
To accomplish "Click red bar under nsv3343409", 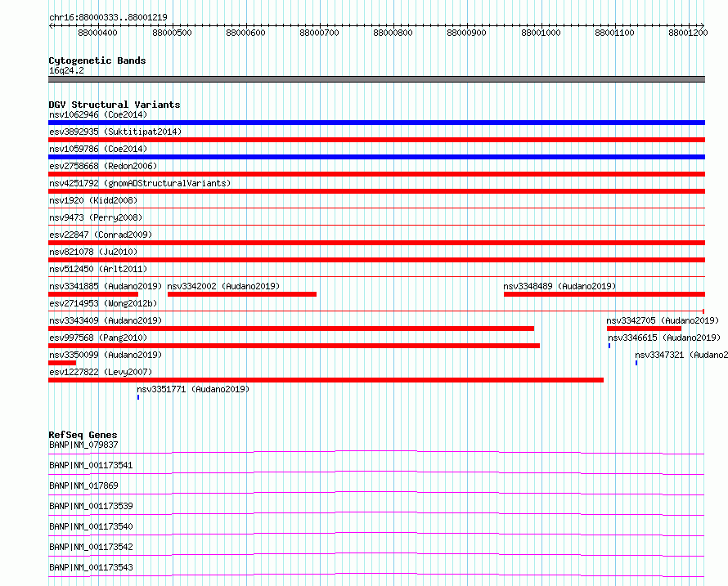I will (291, 329).
